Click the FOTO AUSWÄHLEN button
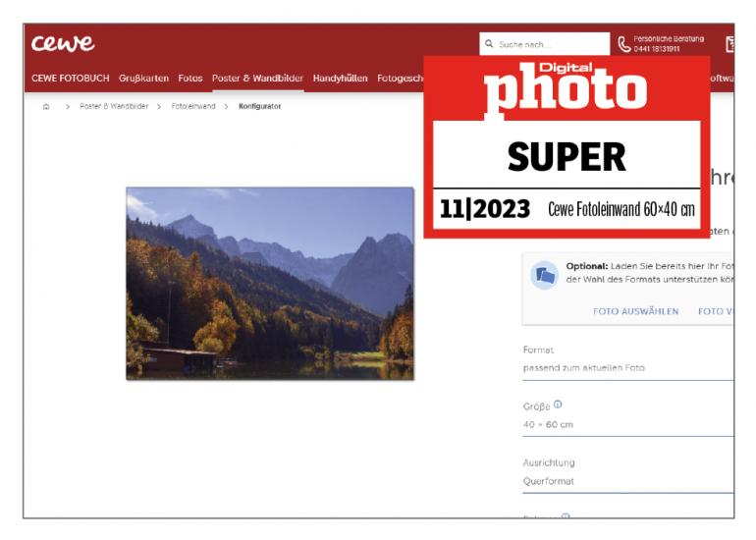 click(x=635, y=311)
